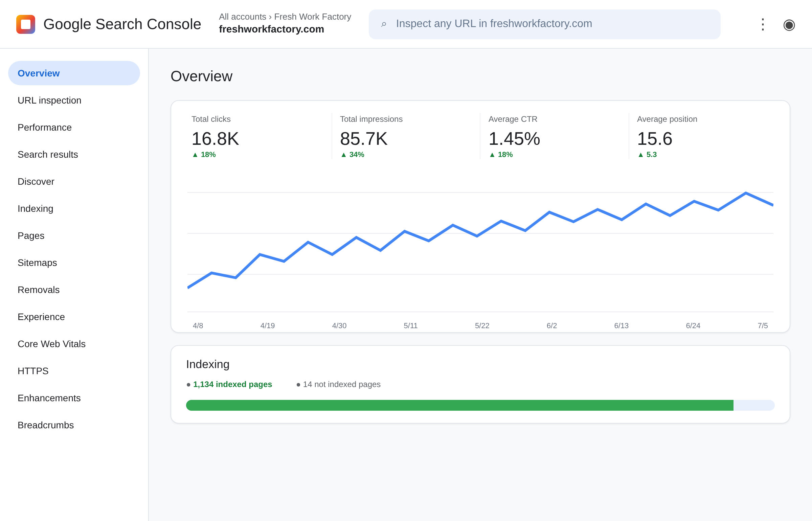The image size is (812, 521).
Task: Open URL inspection from the sidebar
Action: [74, 100]
